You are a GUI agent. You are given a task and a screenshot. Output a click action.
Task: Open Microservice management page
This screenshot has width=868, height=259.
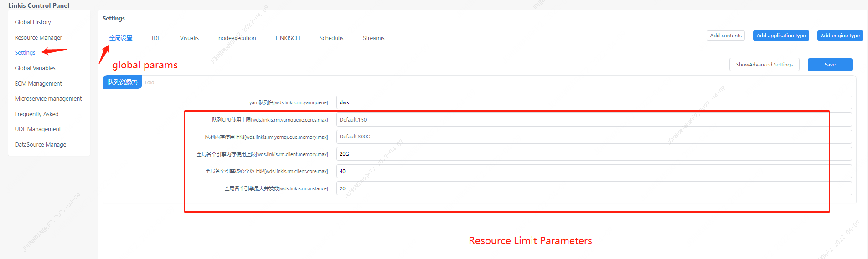click(48, 98)
